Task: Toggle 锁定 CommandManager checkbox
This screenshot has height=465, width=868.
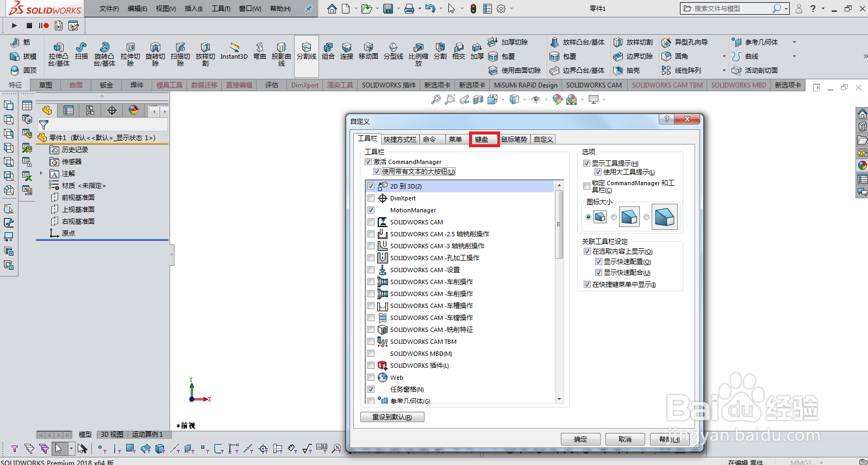Action: (586, 186)
